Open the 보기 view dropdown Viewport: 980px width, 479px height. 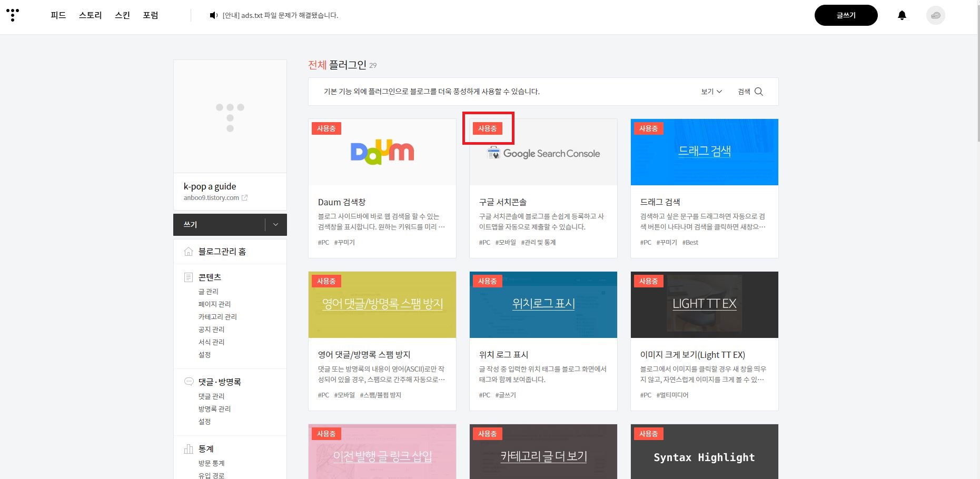pos(711,92)
